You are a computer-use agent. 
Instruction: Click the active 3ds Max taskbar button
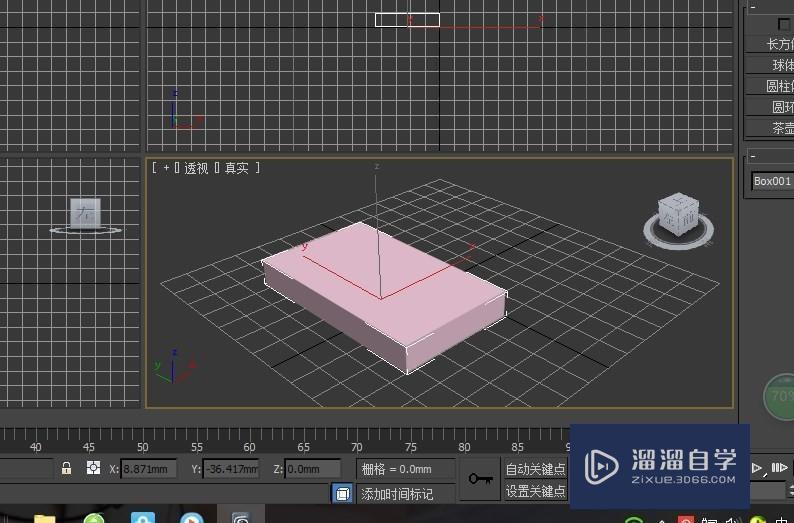(x=241, y=514)
